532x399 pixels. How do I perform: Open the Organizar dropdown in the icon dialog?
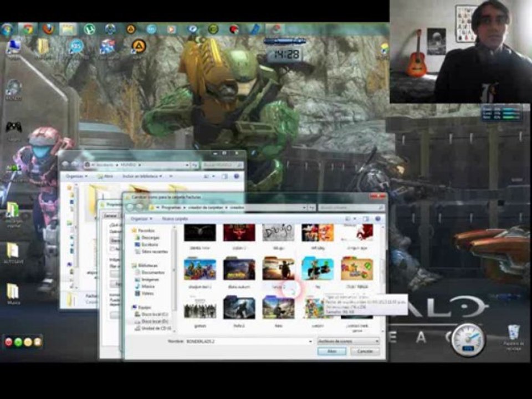tap(141, 219)
